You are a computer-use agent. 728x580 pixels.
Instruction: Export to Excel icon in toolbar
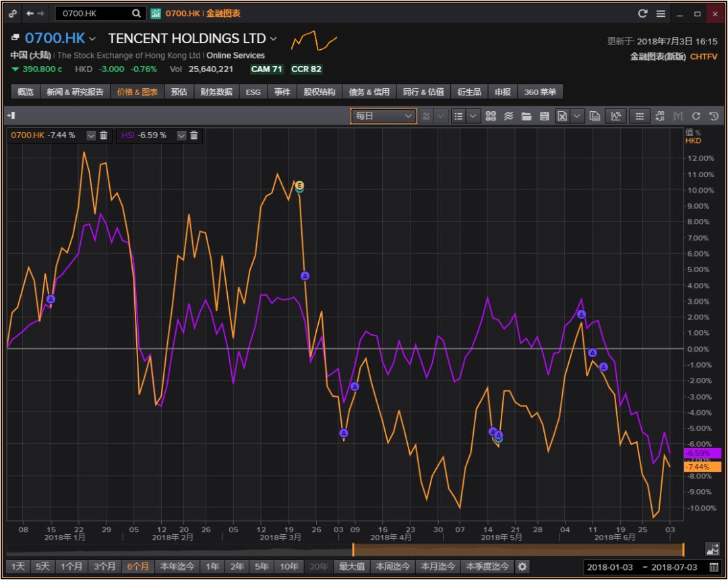[562, 116]
